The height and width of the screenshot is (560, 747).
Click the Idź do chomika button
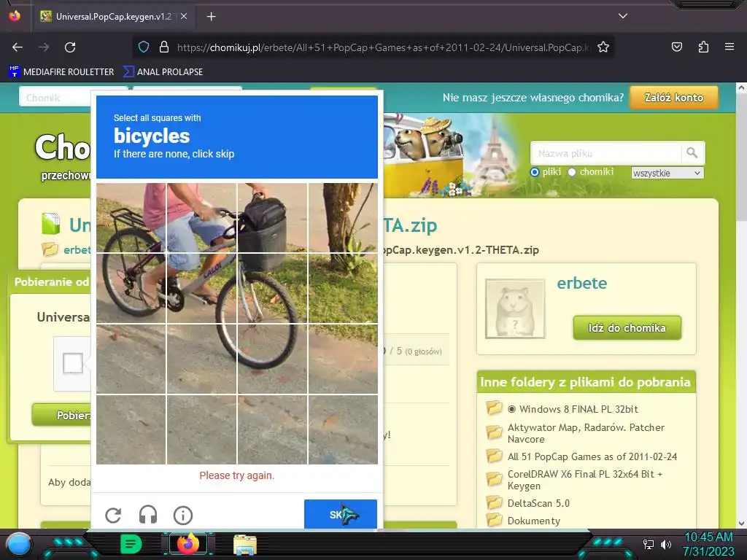click(x=627, y=328)
